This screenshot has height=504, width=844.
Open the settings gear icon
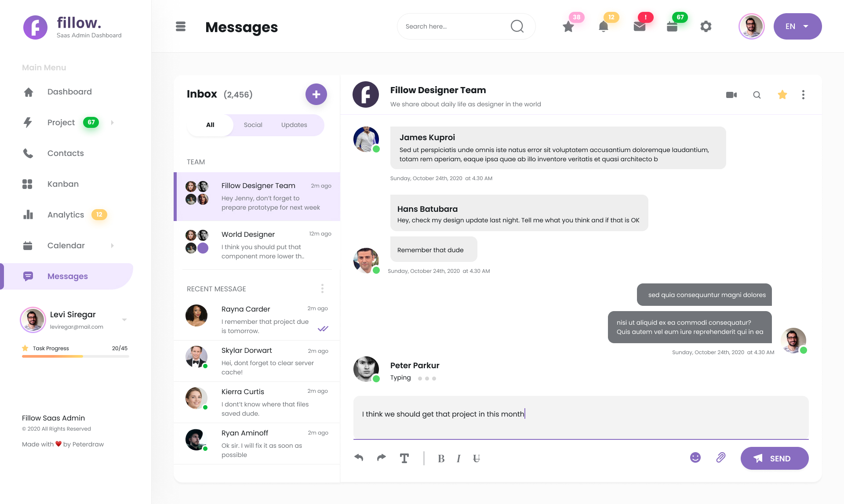click(706, 26)
